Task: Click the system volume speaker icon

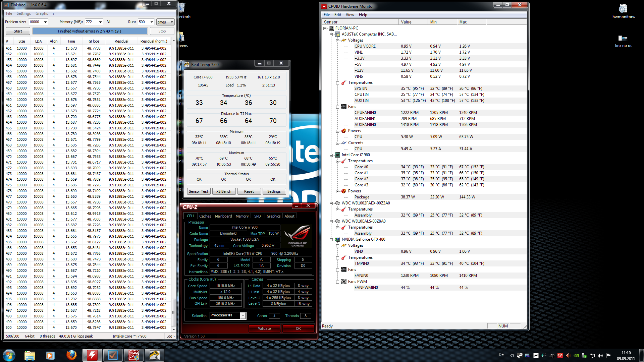Action: (600, 356)
